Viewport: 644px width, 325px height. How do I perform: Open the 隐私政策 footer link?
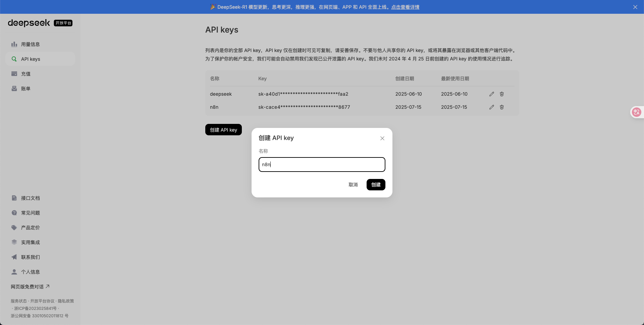(x=66, y=301)
